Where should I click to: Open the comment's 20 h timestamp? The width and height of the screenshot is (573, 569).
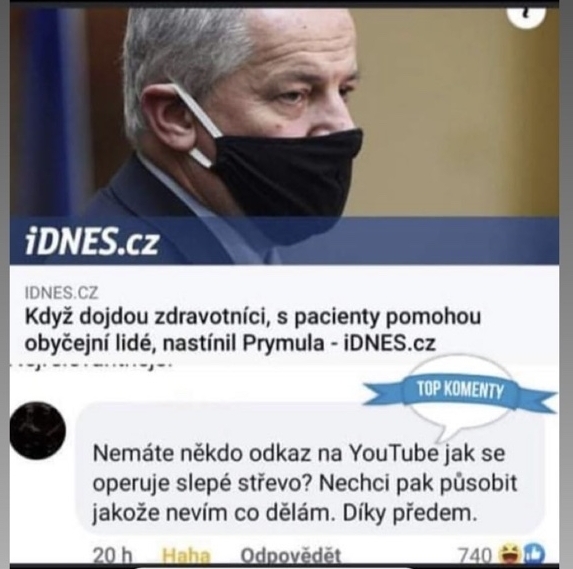[113, 556]
